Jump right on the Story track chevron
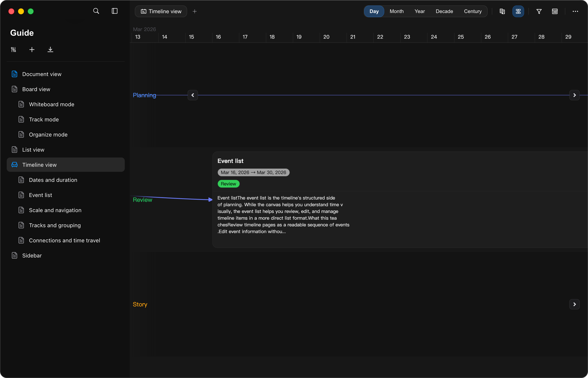The image size is (588, 378). (x=574, y=304)
